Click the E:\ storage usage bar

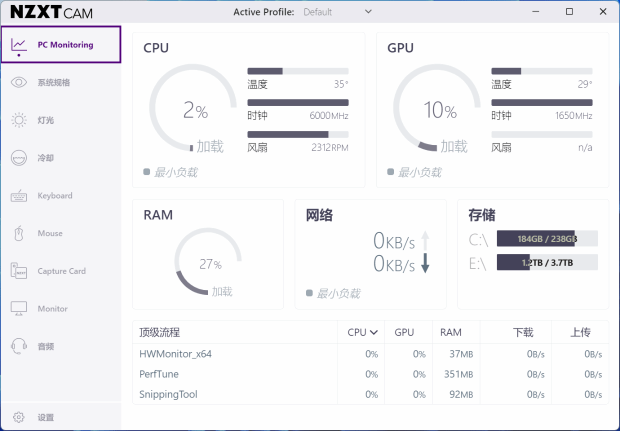[x=547, y=263]
